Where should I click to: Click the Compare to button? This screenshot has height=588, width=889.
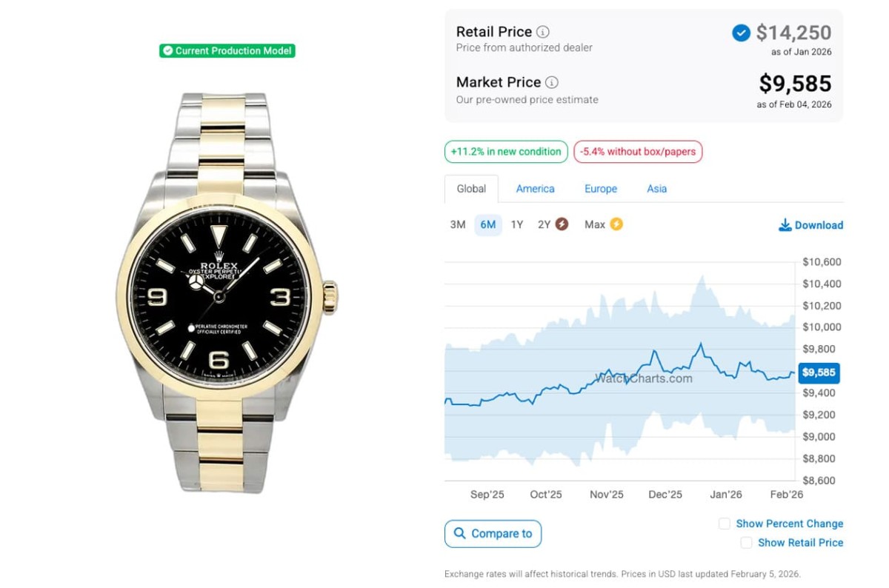point(493,533)
